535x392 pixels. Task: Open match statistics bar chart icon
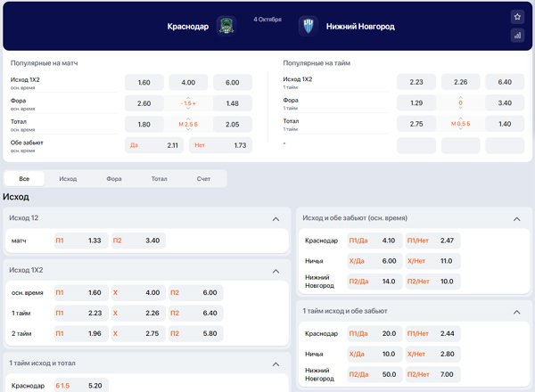[517, 36]
